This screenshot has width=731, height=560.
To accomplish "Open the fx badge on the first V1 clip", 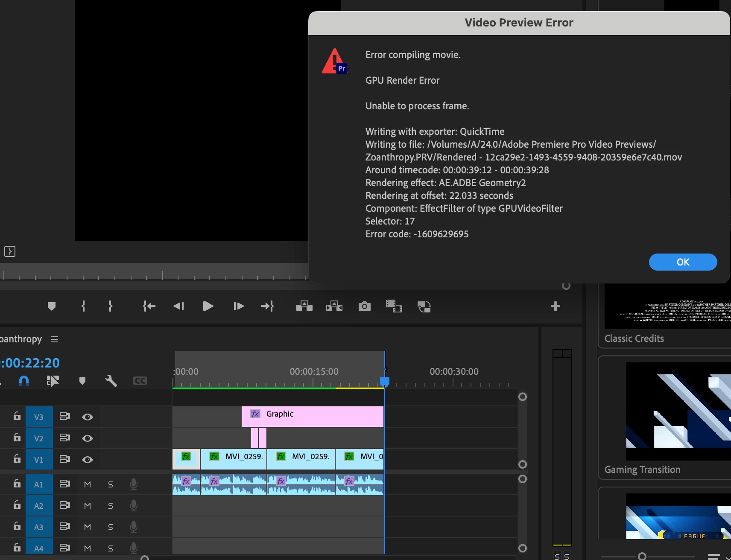I will 186,456.
